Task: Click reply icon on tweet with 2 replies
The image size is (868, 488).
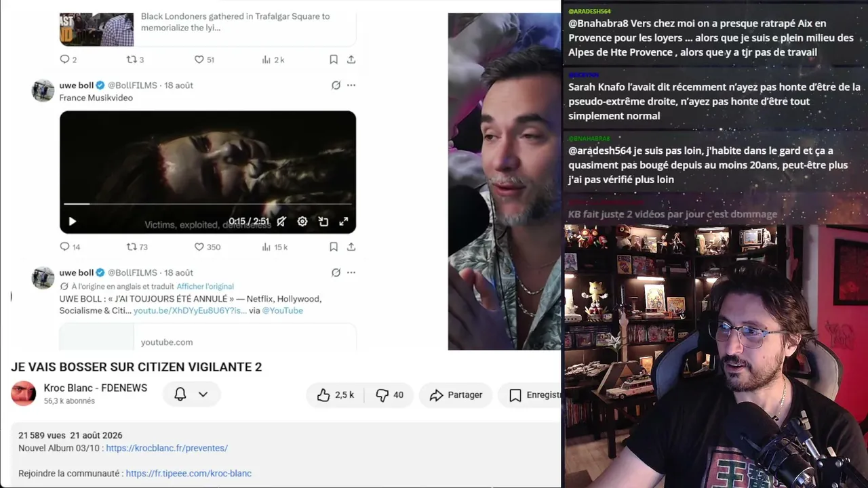Action: click(x=65, y=60)
